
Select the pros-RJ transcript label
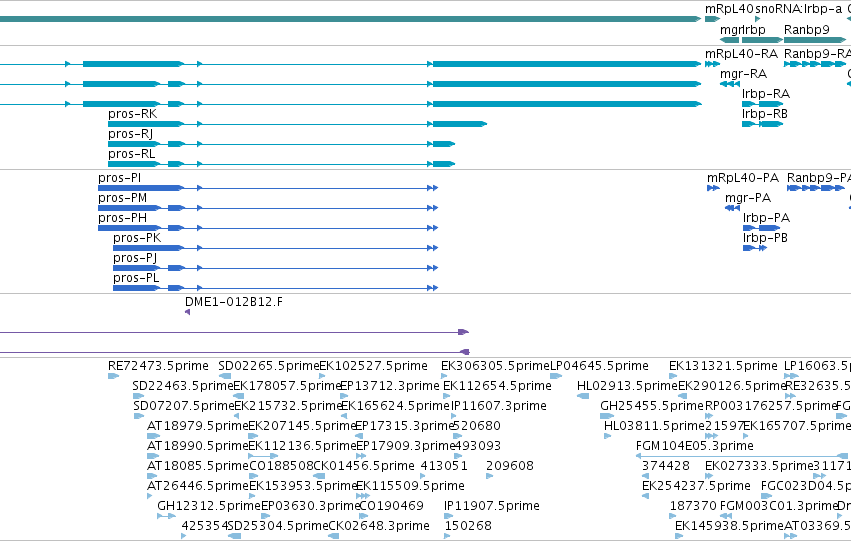(130, 134)
